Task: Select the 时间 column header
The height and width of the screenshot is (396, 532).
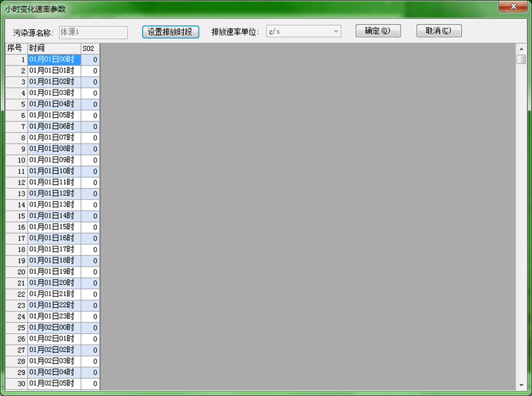Action: pos(54,48)
